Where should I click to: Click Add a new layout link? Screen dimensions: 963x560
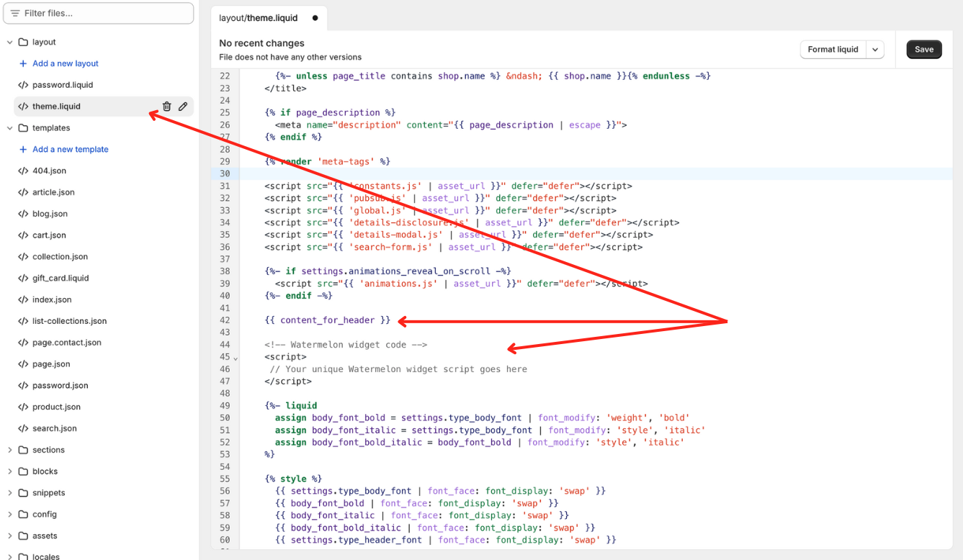click(66, 63)
